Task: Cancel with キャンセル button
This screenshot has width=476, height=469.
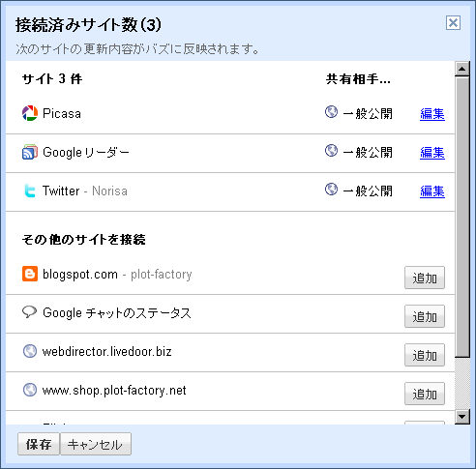Action: (x=96, y=444)
